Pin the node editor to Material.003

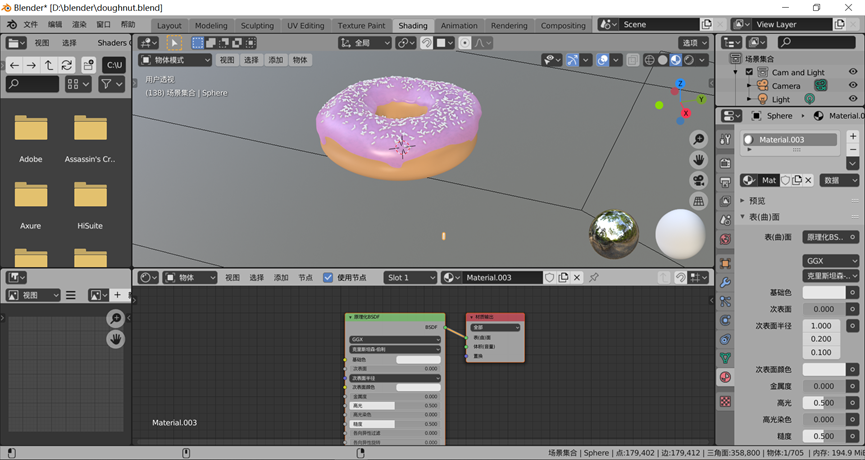click(594, 277)
